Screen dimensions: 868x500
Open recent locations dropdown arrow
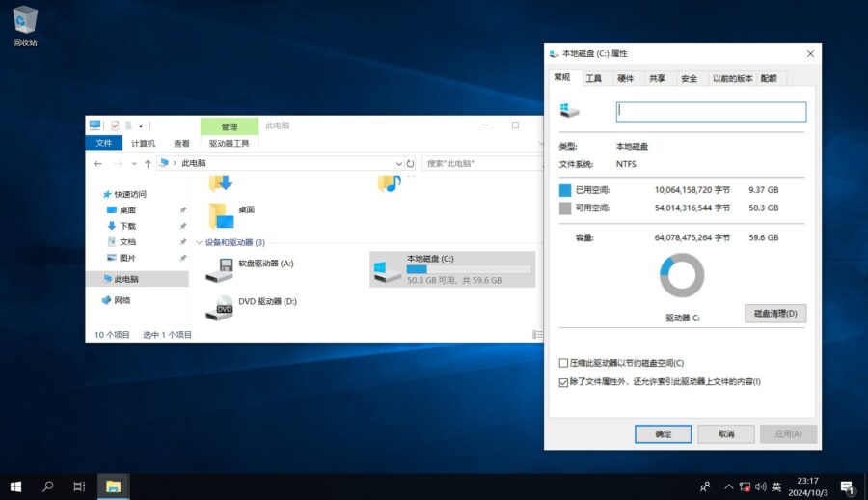click(x=134, y=163)
